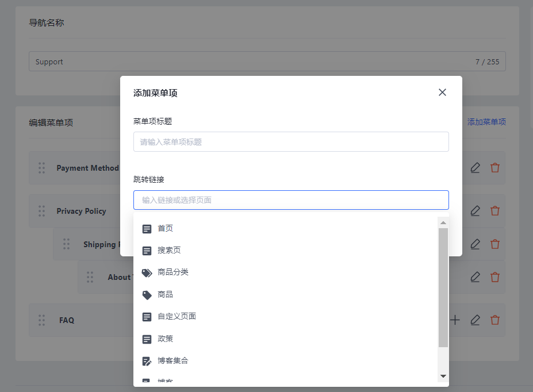Click the dropdown scrollbar up arrow
The image size is (533, 392).
(x=443, y=223)
